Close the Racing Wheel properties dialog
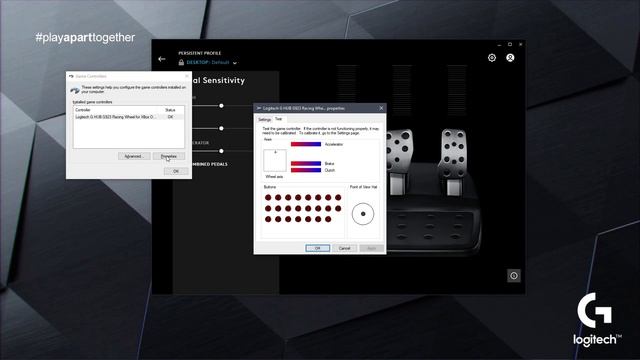 coord(381,108)
